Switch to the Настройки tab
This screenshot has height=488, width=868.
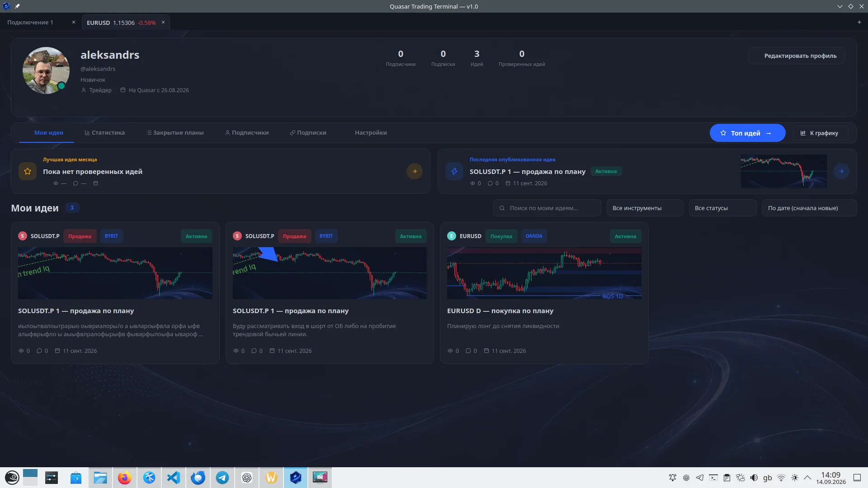(371, 133)
